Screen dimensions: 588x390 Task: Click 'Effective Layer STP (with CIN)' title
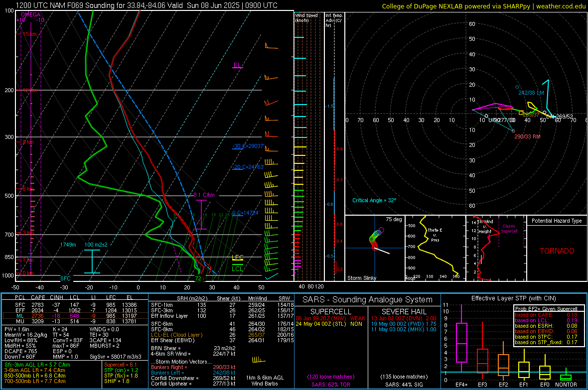coord(513,298)
